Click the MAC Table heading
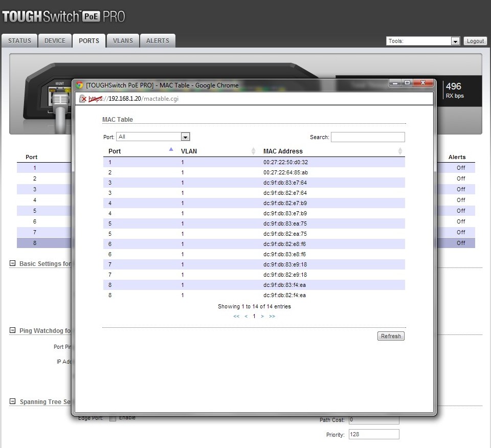Image resolution: width=491 pixels, height=448 pixels. [x=118, y=120]
